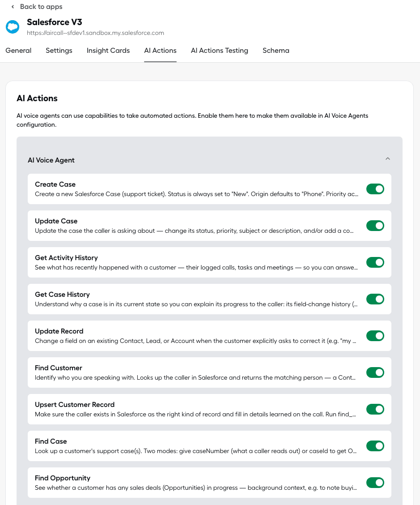
Task: Switch to the General tab
Action: coord(18,51)
